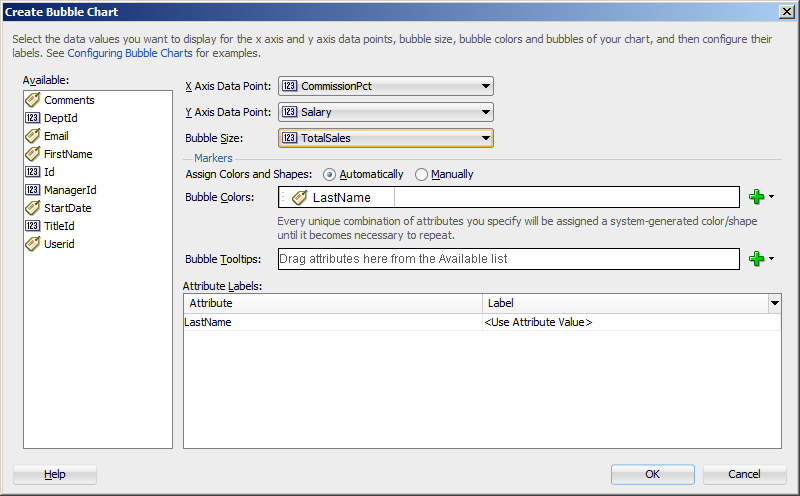Select the LastName row in Attribute Labels

point(482,322)
